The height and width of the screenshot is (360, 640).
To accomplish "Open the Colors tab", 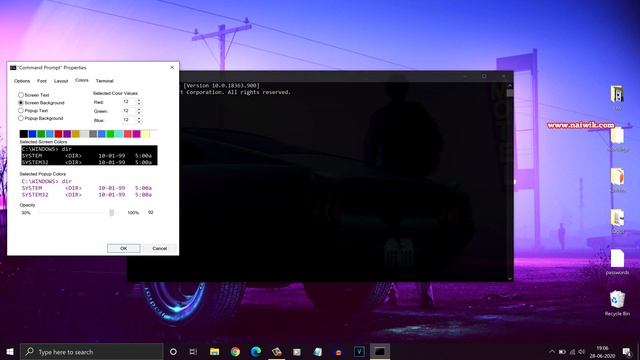I will (x=82, y=80).
